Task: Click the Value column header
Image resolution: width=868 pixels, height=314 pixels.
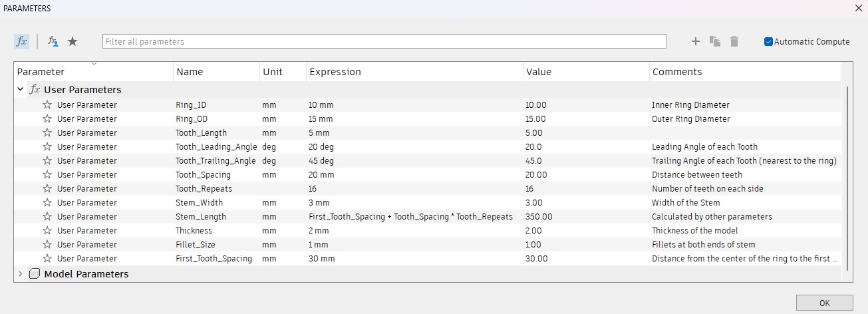Action: click(x=586, y=72)
